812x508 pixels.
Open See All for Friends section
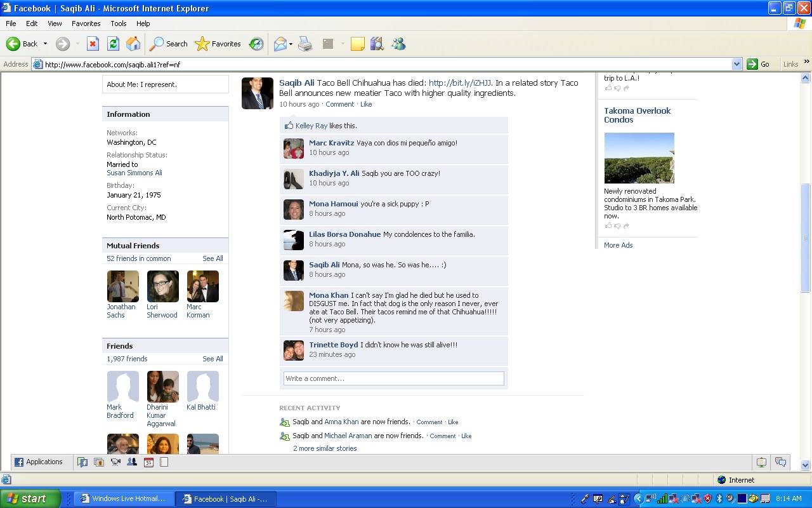(213, 359)
